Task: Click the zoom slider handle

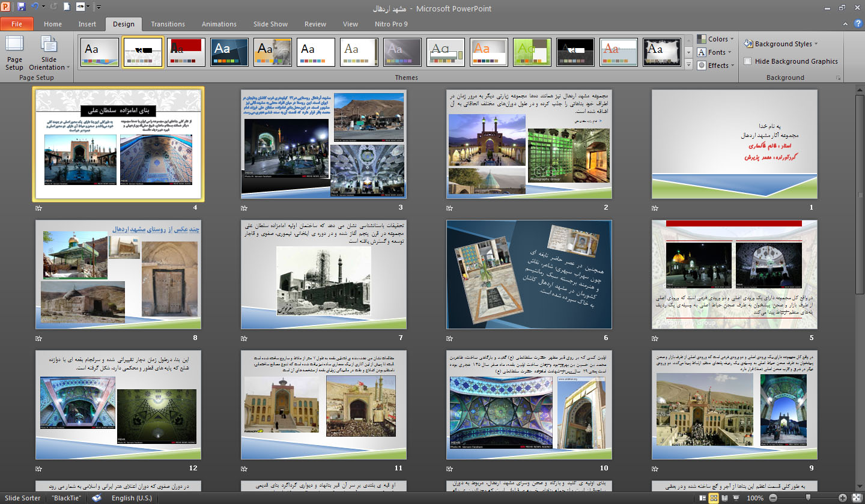Action: click(809, 498)
